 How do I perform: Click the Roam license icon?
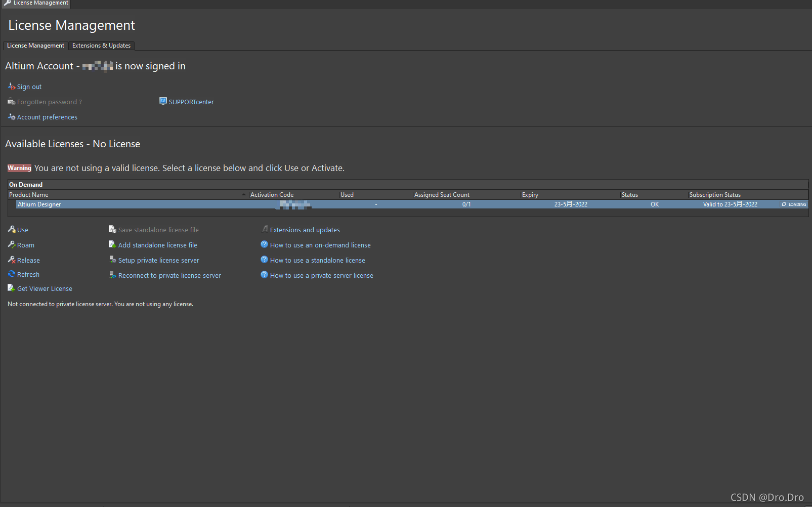pyautogui.click(x=12, y=244)
